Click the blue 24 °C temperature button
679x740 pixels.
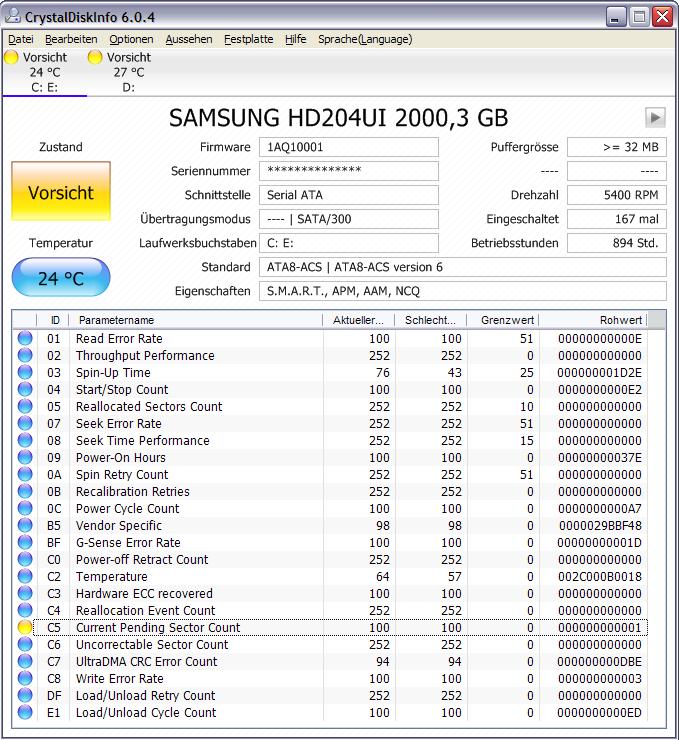(61, 278)
